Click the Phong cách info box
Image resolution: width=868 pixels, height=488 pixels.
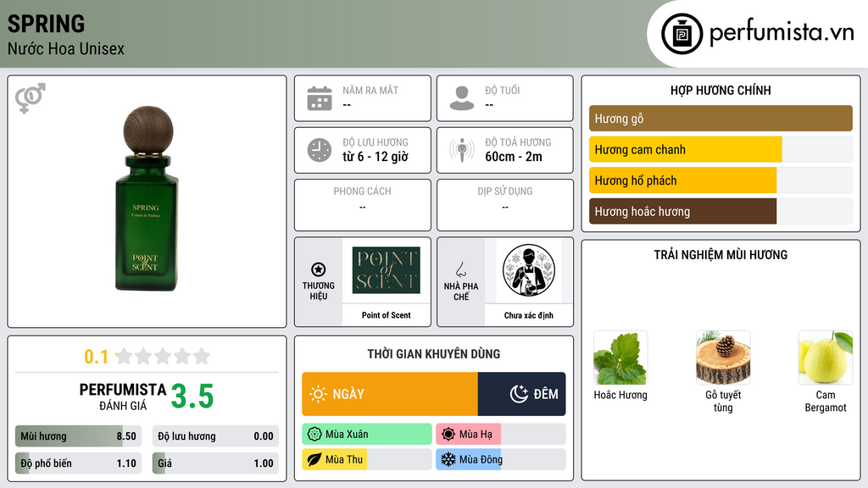point(363,205)
